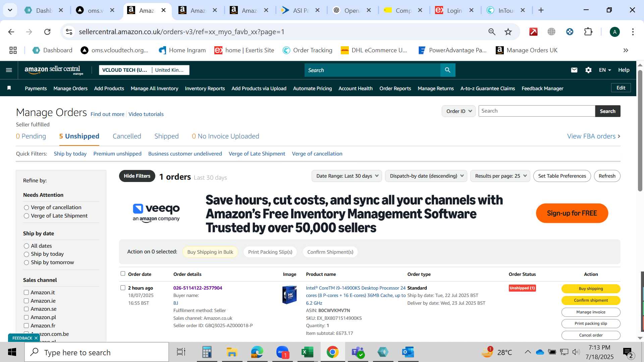The image size is (644, 362).
Task: Click the Hide Filters button
Action: 137,176
